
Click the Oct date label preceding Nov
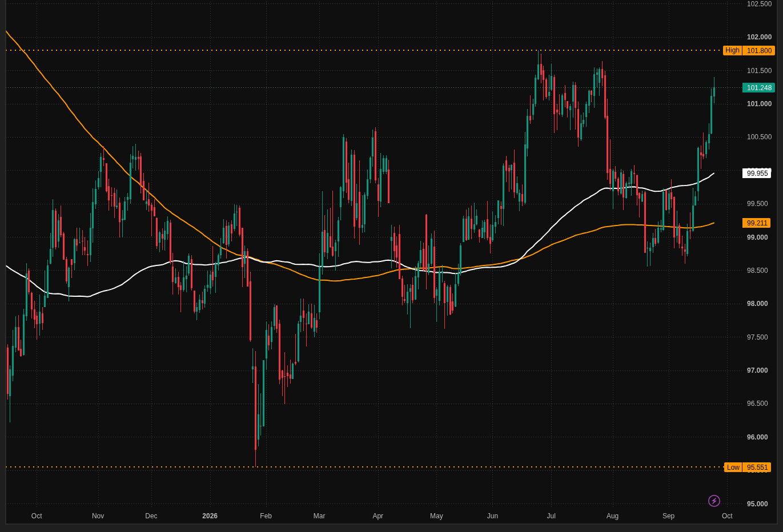point(37,516)
